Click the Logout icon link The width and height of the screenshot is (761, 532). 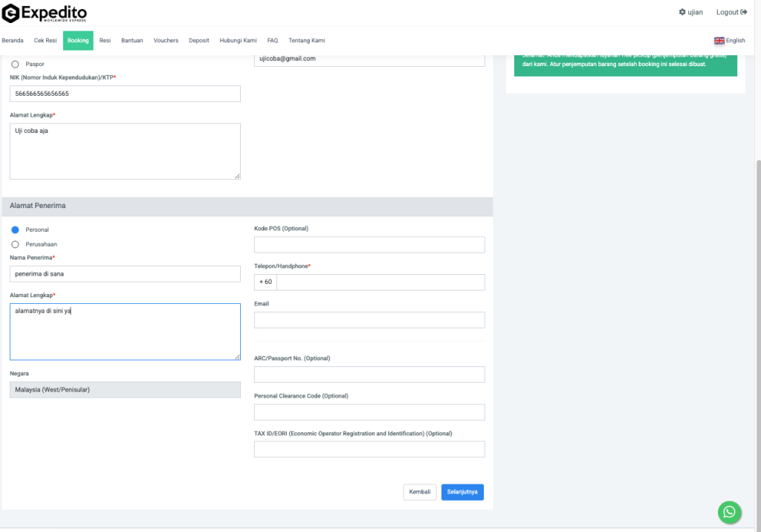pos(743,13)
